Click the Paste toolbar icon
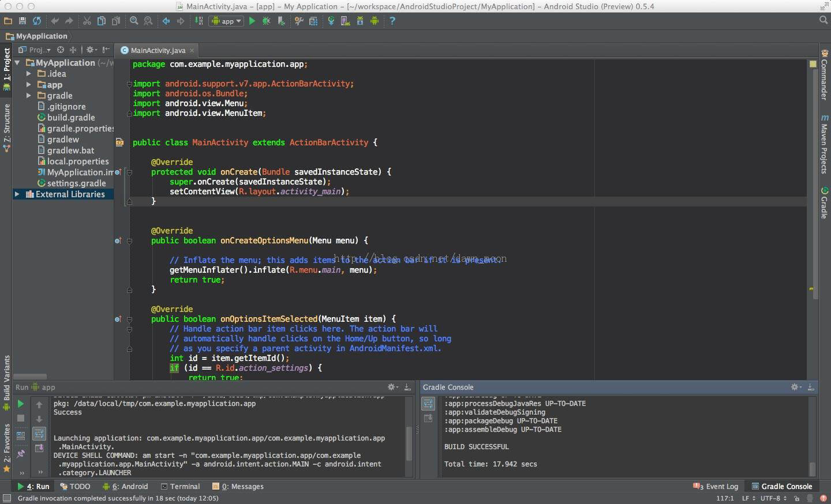This screenshot has width=831, height=504. point(116,21)
